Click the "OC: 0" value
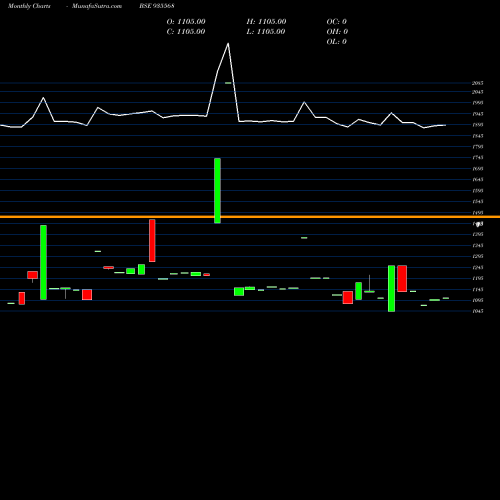500x500 pixels. pos(337,22)
